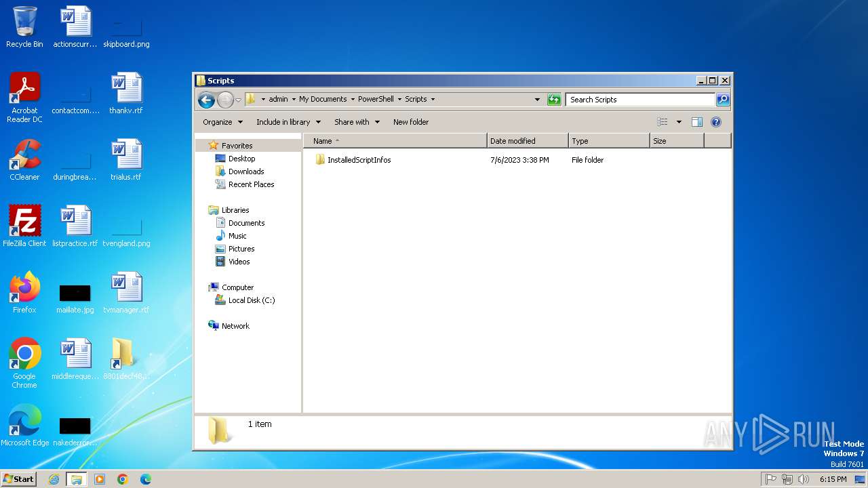Click Edge icon in taskbar

pos(145,479)
